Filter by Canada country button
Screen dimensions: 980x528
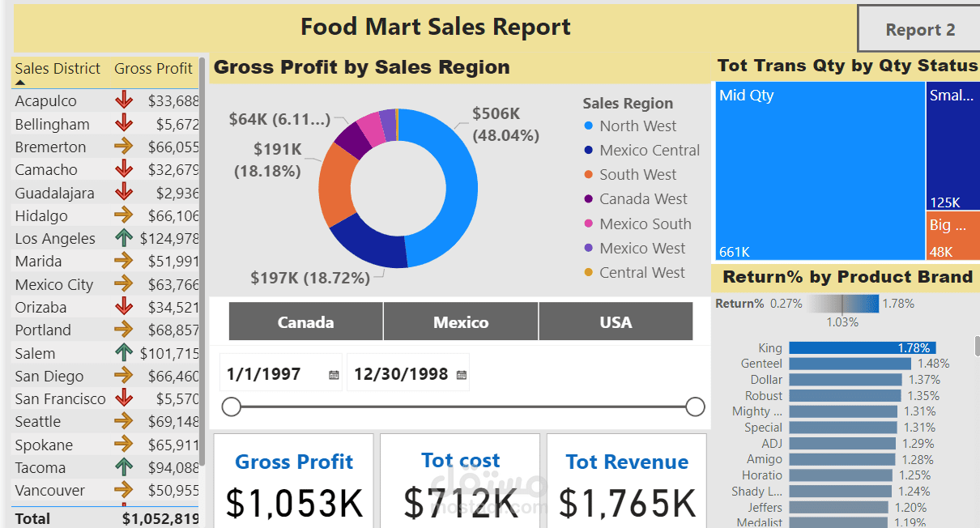pos(305,321)
